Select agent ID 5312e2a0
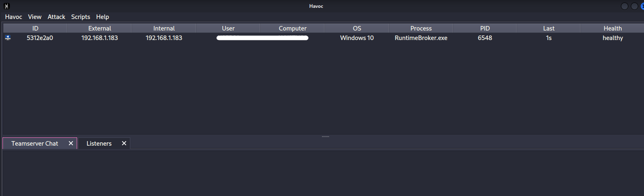The width and height of the screenshot is (644, 196). pyautogui.click(x=40, y=38)
